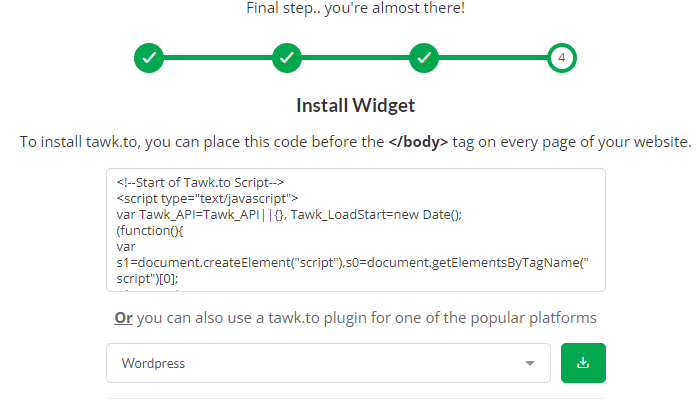Click the progress bar between steps one and two
Screen dimensions: 698x414
[x=218, y=58]
